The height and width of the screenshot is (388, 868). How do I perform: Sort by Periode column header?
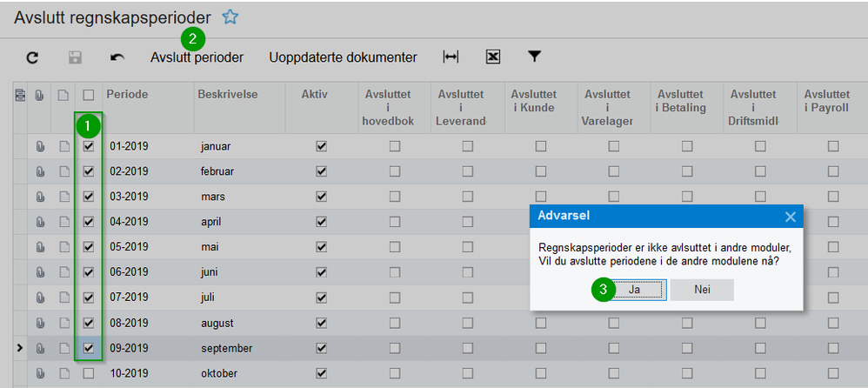[127, 94]
